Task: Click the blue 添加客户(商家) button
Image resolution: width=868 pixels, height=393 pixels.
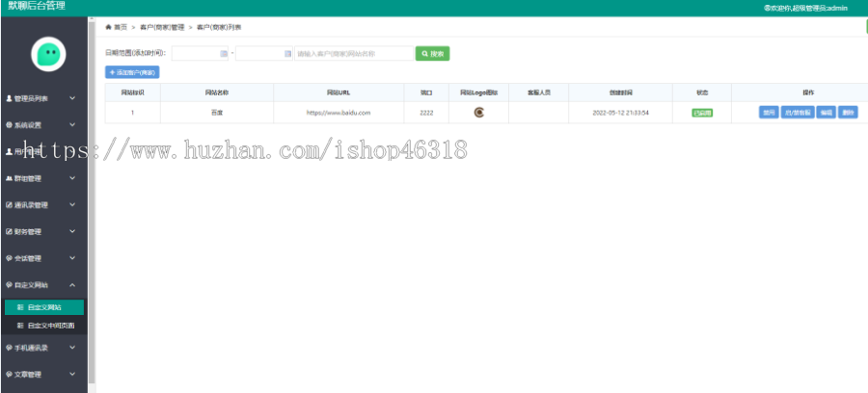Action: pos(132,72)
